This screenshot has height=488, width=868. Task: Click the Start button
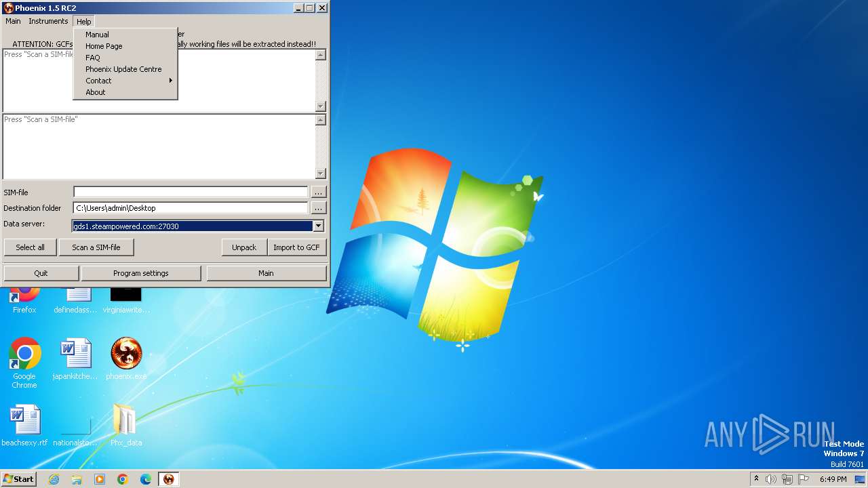click(19, 479)
